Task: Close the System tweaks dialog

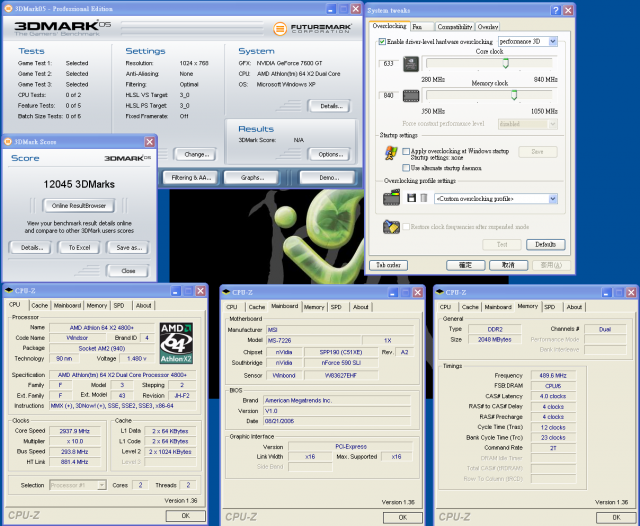Action: point(568,10)
